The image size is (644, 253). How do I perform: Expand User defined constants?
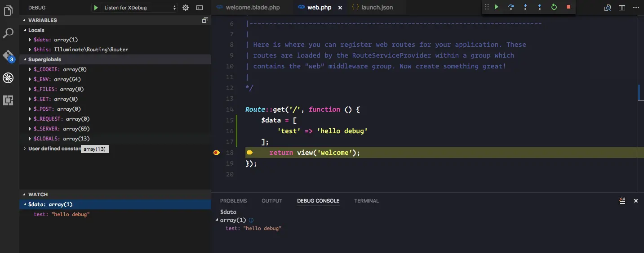pyautogui.click(x=25, y=149)
